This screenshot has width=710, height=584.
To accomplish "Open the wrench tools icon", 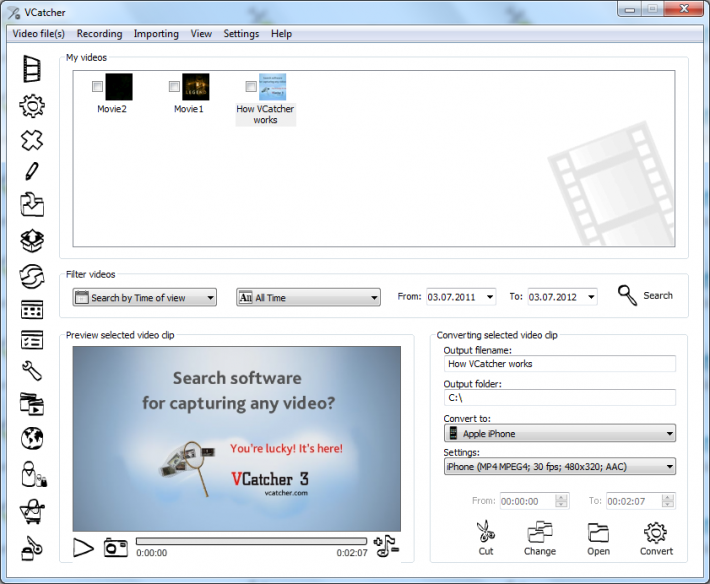I will point(32,371).
